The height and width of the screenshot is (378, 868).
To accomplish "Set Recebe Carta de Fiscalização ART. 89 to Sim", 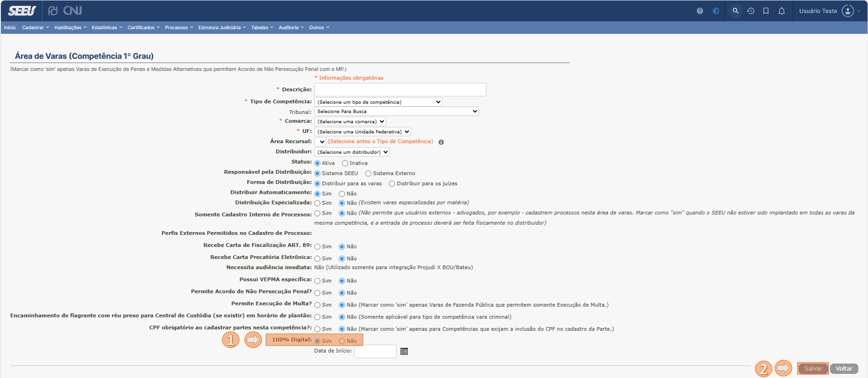I will pos(317,247).
